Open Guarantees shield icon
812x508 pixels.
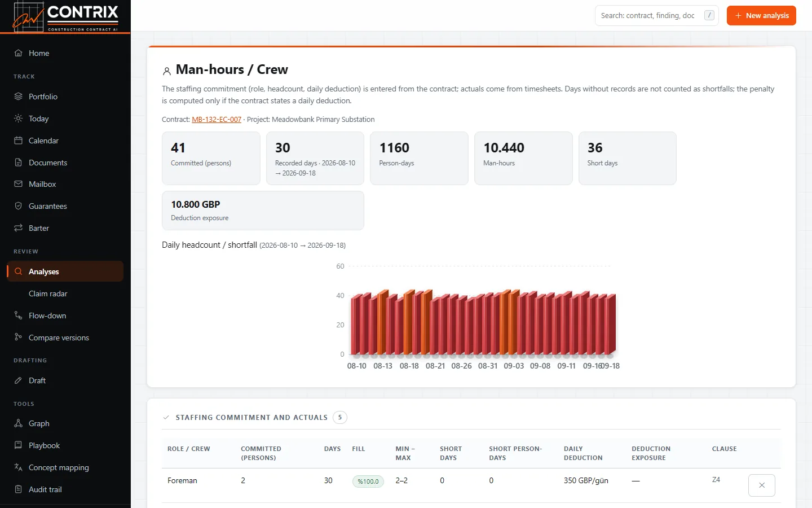click(x=18, y=206)
